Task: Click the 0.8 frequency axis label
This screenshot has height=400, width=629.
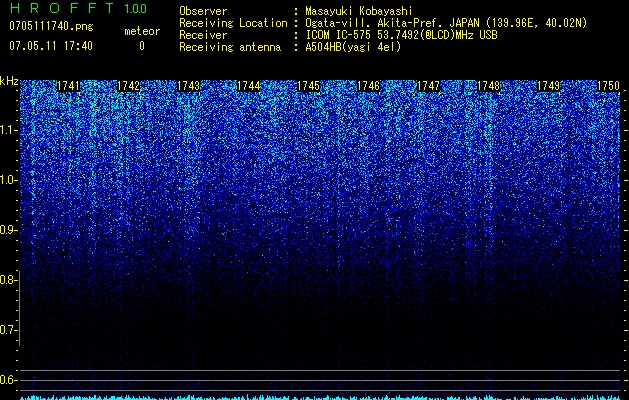Action: click(x=8, y=280)
